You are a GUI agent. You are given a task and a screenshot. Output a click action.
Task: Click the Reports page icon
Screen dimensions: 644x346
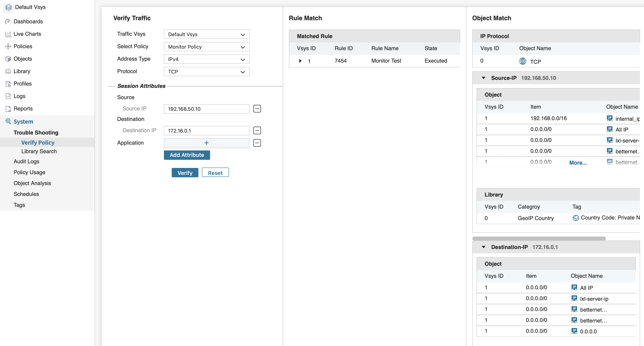click(x=8, y=109)
